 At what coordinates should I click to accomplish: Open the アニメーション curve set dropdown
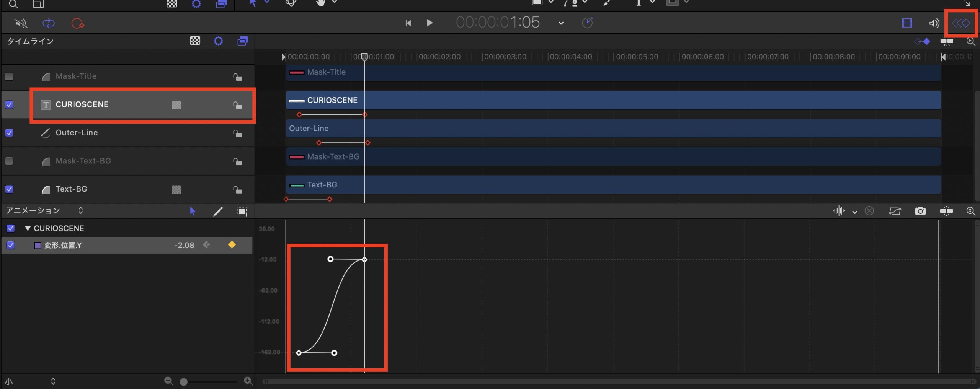click(x=80, y=210)
